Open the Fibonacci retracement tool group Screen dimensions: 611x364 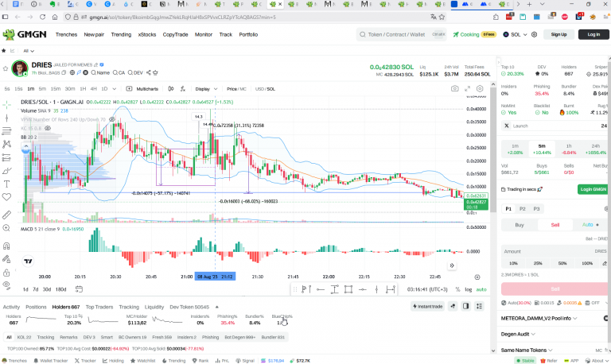(6, 131)
